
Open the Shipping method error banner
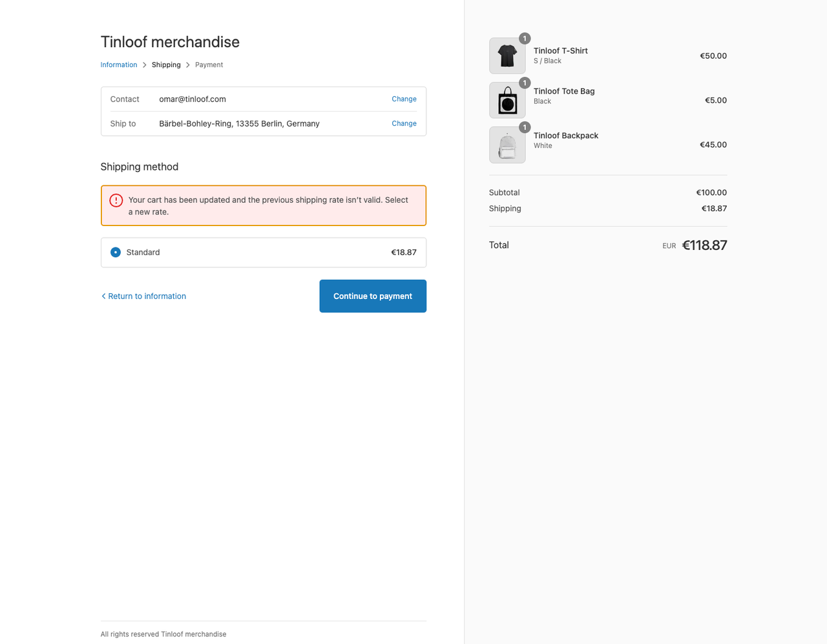263,205
